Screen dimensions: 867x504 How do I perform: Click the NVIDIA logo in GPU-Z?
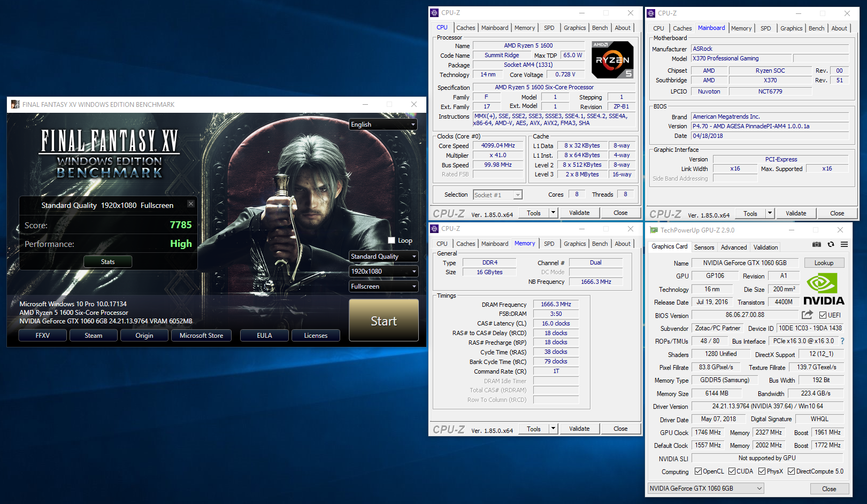pos(824,289)
